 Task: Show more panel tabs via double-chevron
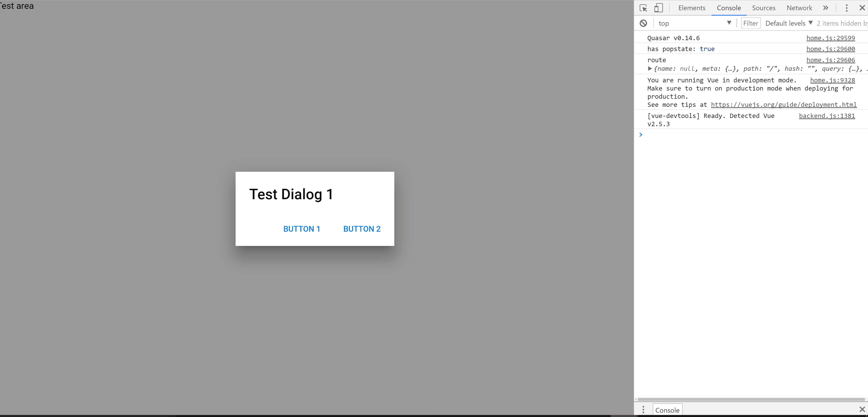(826, 8)
